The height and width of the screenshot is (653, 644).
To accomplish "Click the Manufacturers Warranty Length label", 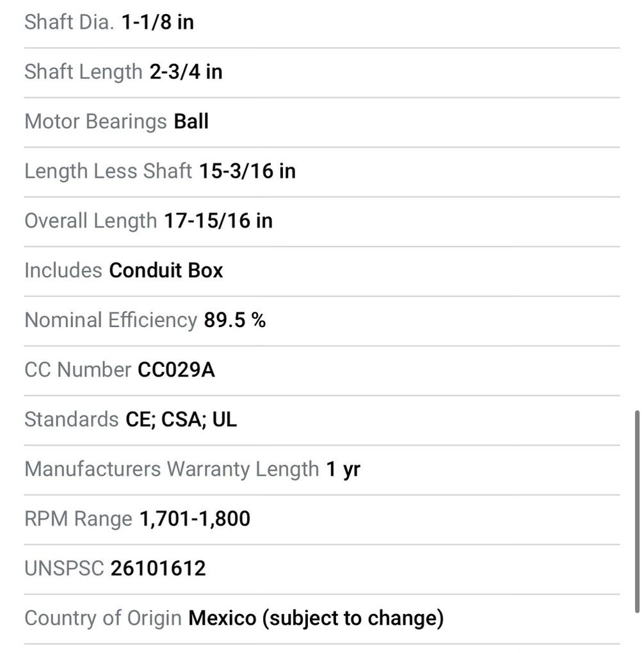I will click(x=172, y=469).
